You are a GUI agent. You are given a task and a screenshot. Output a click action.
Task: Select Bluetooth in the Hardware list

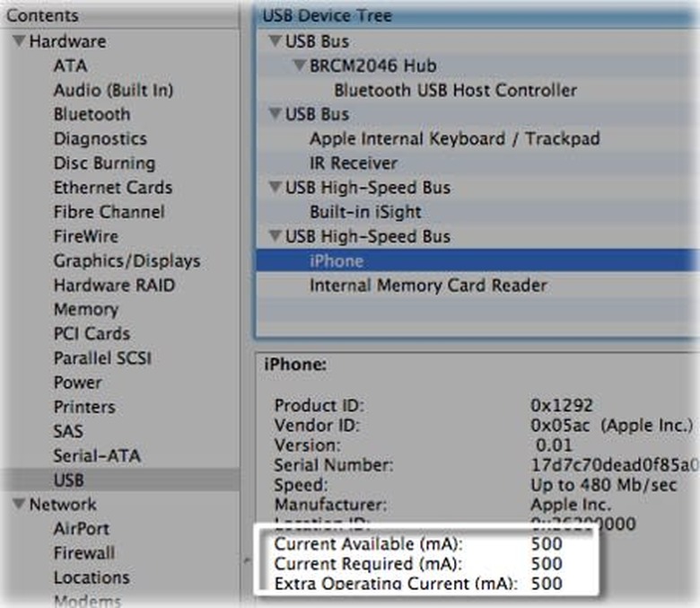pos(92,115)
